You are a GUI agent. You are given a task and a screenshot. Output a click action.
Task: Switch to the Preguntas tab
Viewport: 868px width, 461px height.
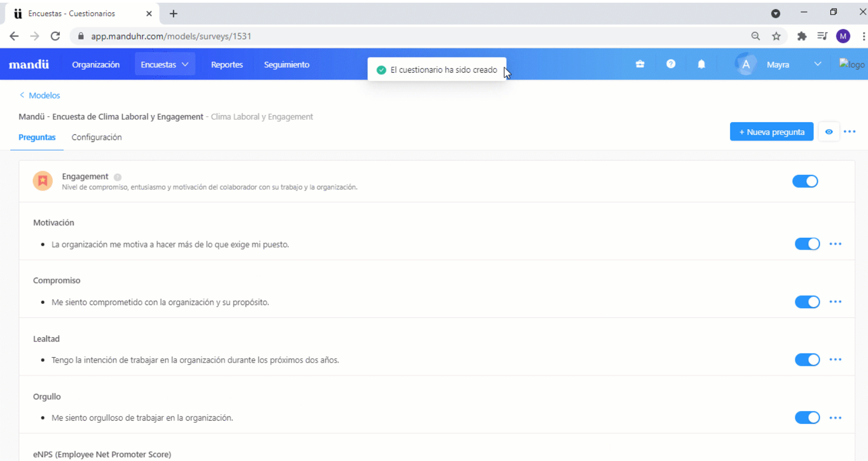pos(37,137)
